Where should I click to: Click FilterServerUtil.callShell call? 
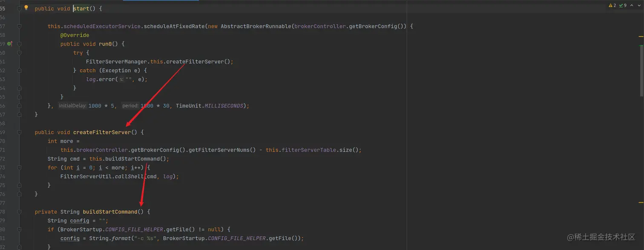[x=102, y=176]
